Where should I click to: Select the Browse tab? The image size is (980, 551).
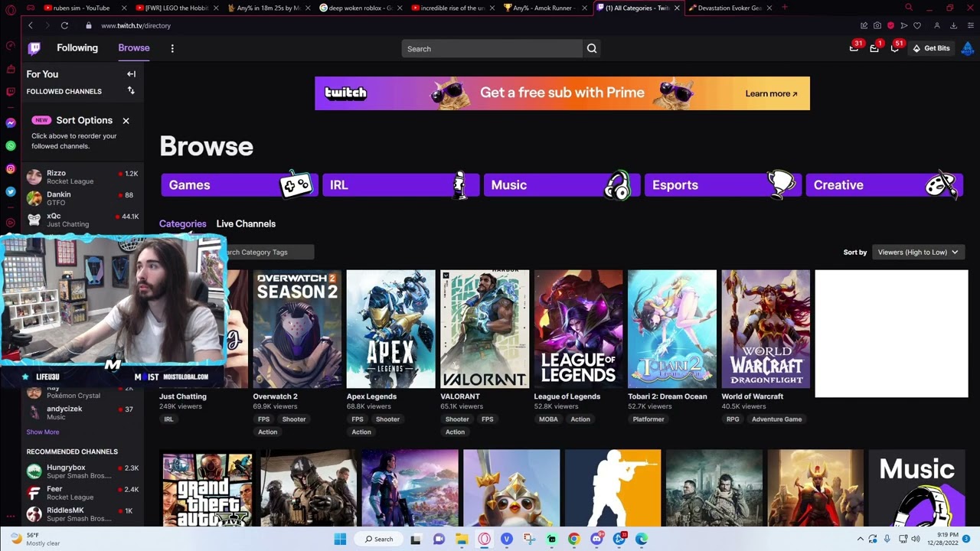134,47
